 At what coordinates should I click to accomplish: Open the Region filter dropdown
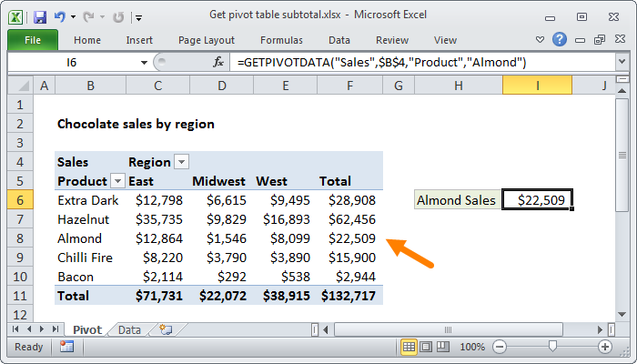[x=181, y=162]
